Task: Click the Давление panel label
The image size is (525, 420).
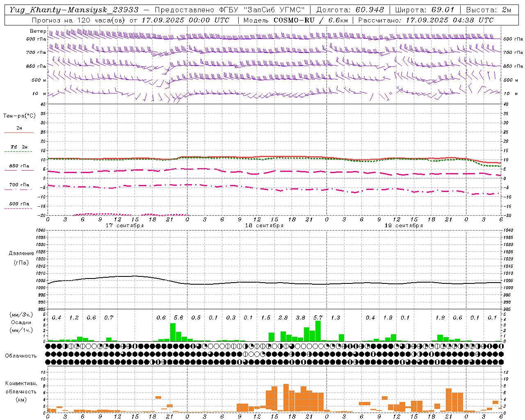Action: tap(21, 253)
